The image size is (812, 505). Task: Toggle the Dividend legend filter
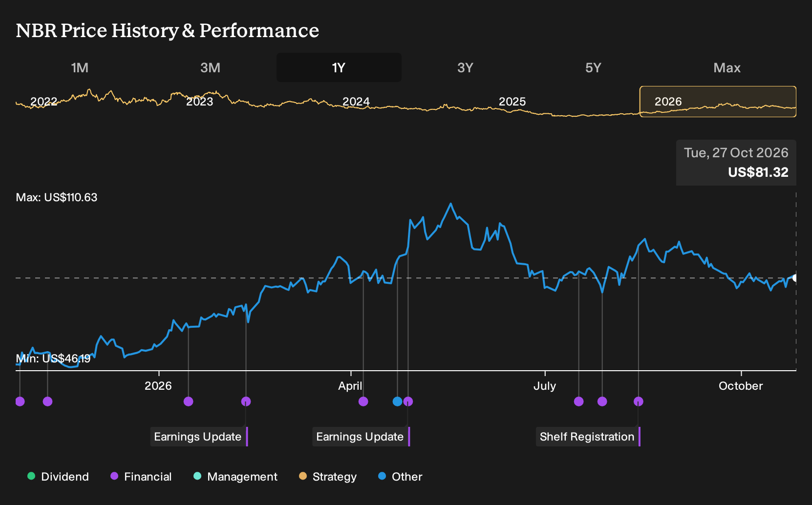coord(58,477)
